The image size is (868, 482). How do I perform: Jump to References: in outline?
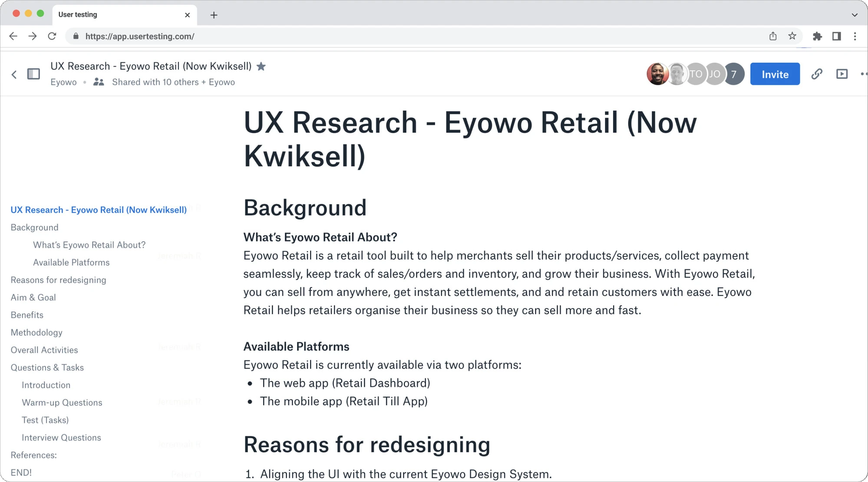(33, 455)
